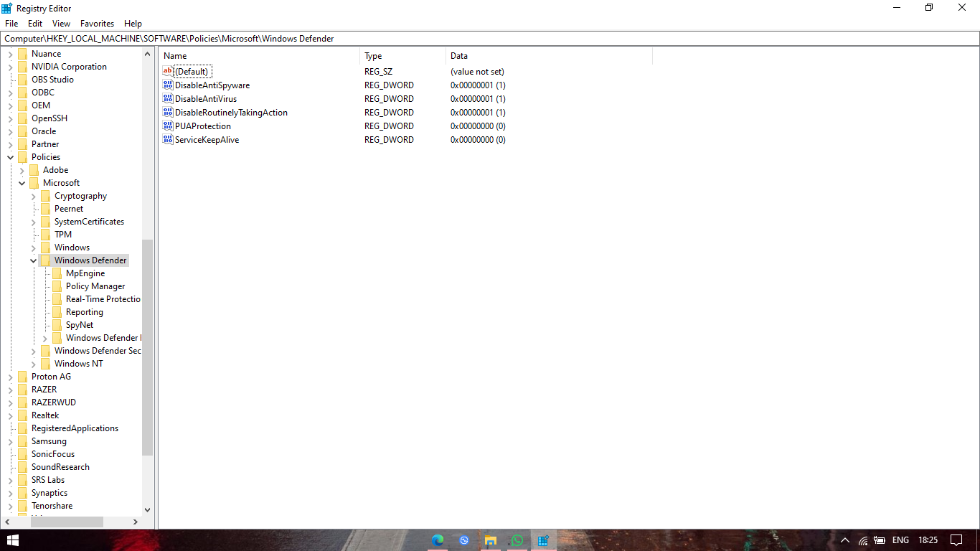
Task: Click the Peernet folder icon
Action: click(45, 209)
